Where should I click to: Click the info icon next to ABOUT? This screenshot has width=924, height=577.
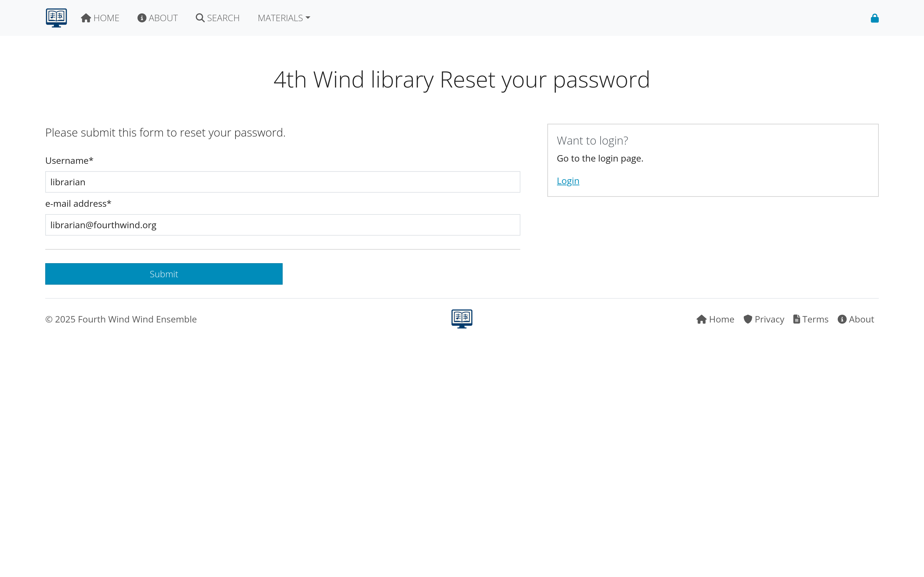coord(142,18)
